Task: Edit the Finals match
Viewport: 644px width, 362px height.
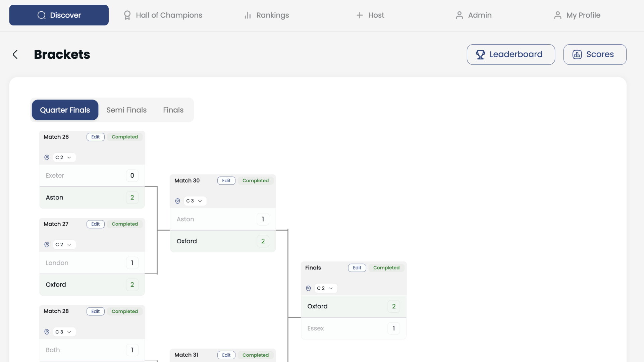Action: pos(357,268)
